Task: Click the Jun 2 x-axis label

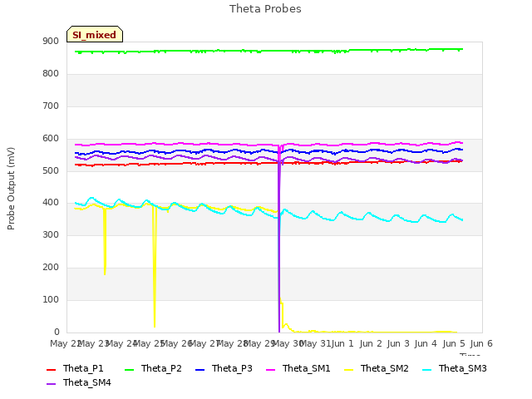Action: pos(371,343)
